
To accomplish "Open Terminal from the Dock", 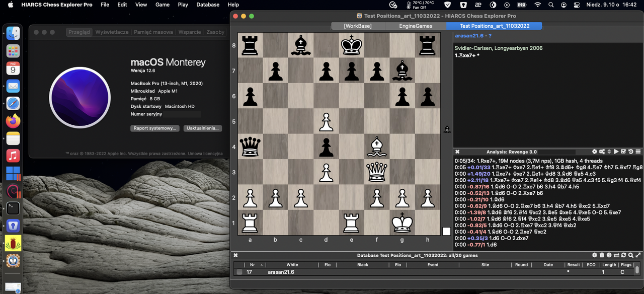I will pos(13,208).
